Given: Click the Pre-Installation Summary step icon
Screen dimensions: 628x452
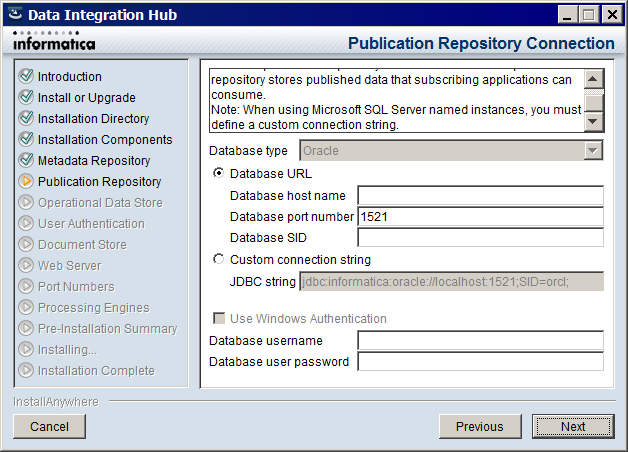Looking at the screenshot, I should click(26, 328).
